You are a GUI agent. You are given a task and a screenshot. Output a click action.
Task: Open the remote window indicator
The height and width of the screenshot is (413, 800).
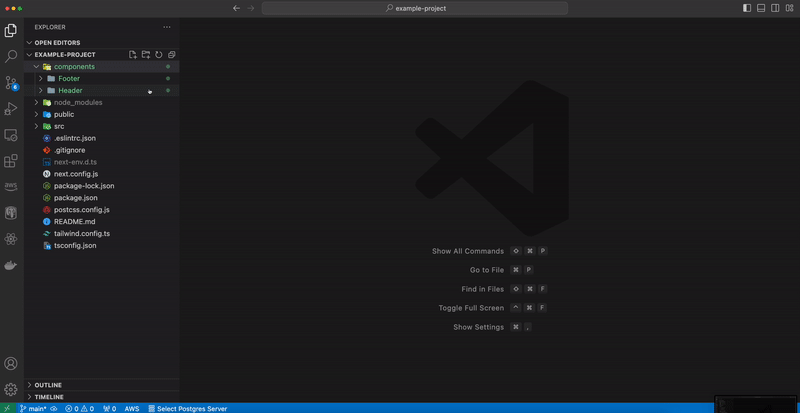tap(7, 408)
